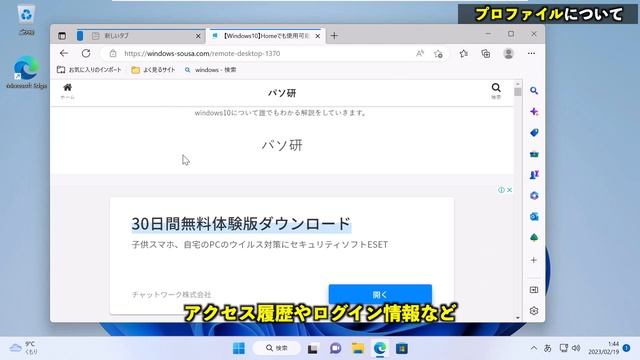Click 30日間無料体験版ダウンロード ad headline
640x360 pixels.
point(241,224)
